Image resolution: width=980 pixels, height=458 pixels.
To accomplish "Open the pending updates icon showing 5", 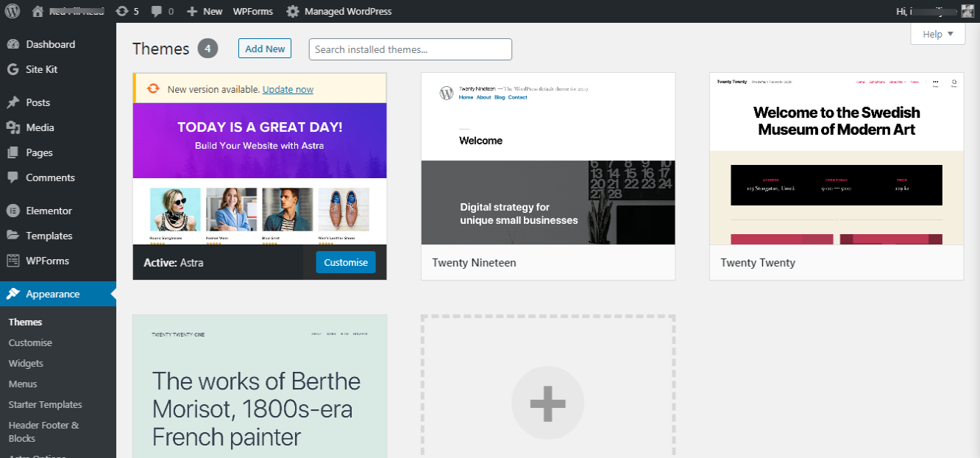I will 127,11.
